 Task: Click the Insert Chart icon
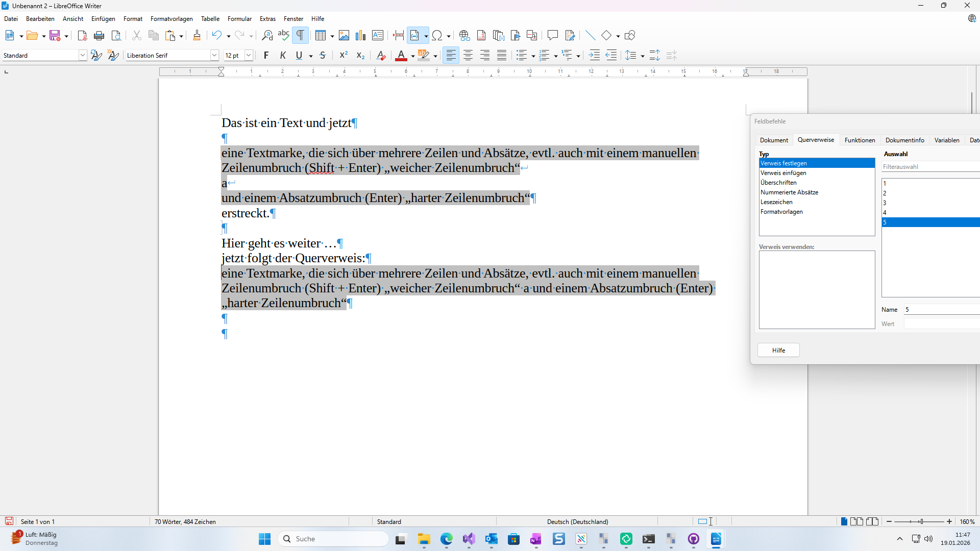point(361,35)
